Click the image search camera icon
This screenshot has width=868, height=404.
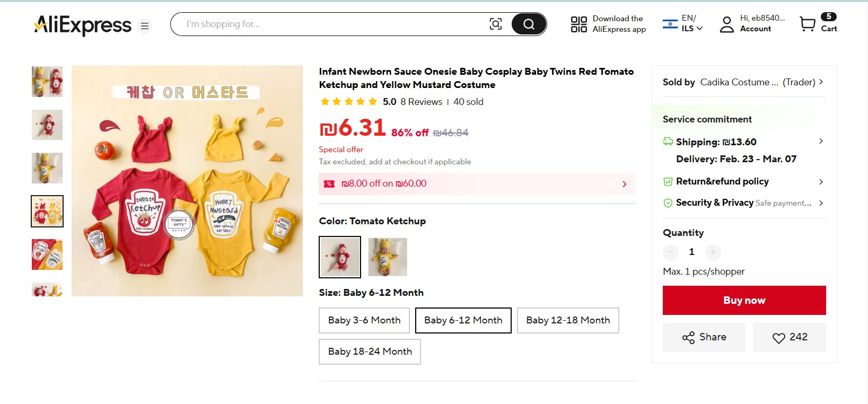click(x=495, y=24)
